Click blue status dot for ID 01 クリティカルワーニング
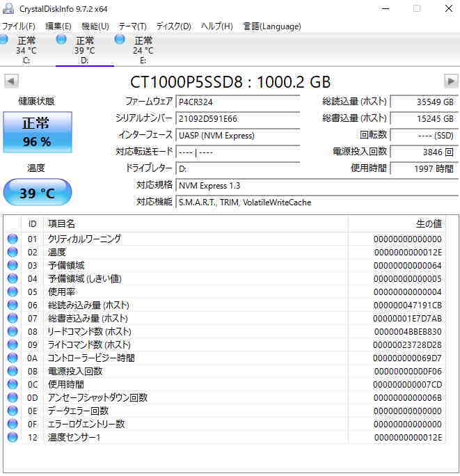Image resolution: width=460 pixels, height=476 pixels. (13, 239)
